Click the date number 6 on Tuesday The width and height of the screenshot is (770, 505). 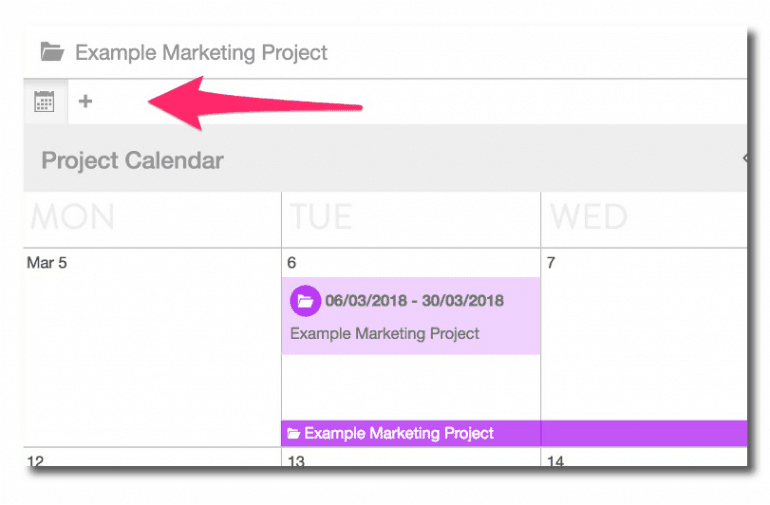[x=292, y=263]
